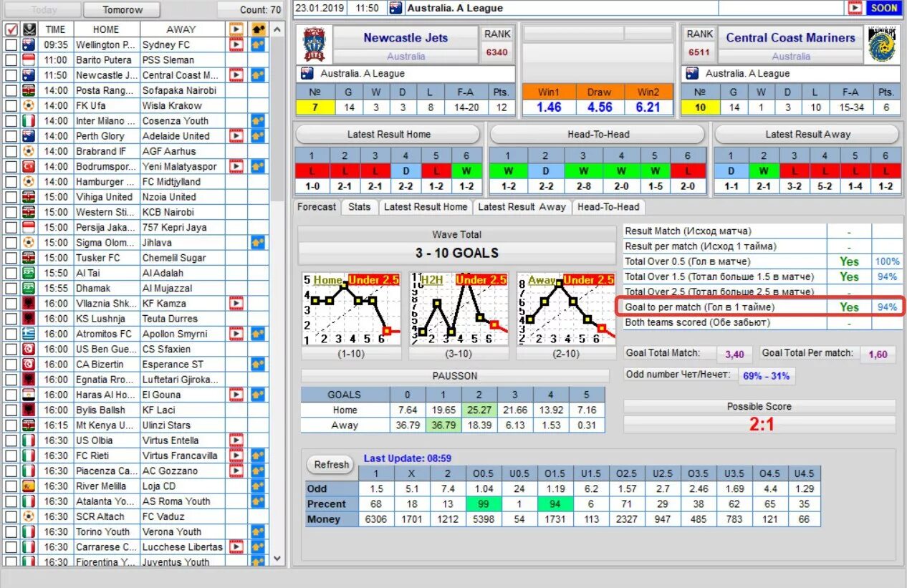907x588 pixels.
Task: Click Newcastle Jets club logo
Action: point(314,44)
